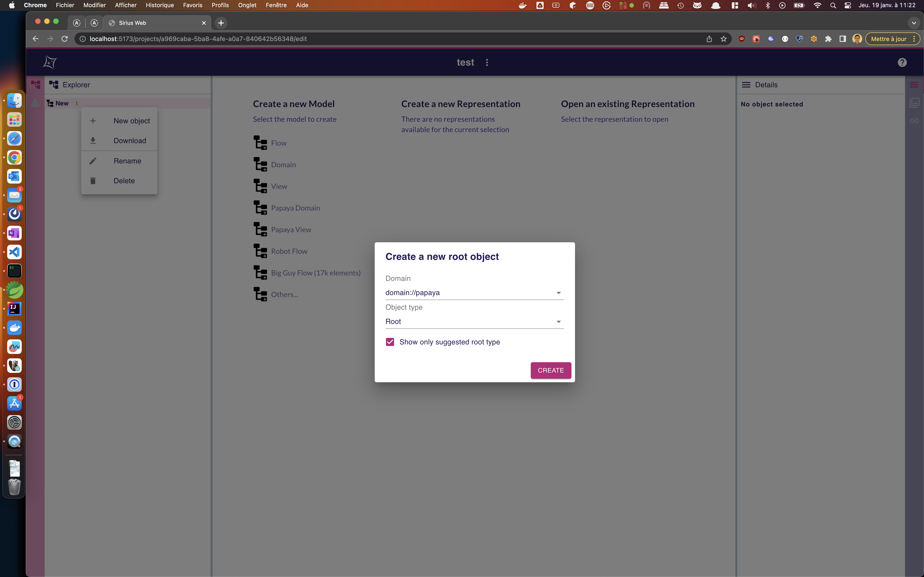The image size is (924, 577).
Task: Uncheck Show only suggested root type
Action: [x=390, y=342]
